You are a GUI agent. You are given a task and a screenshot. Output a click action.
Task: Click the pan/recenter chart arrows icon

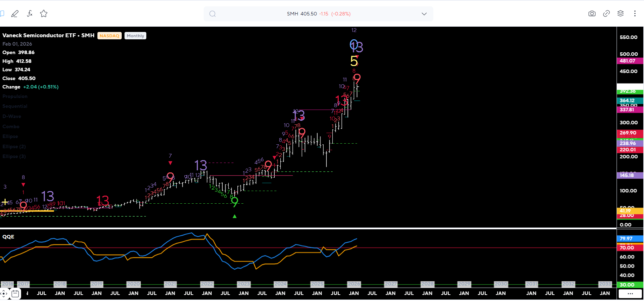point(4,294)
